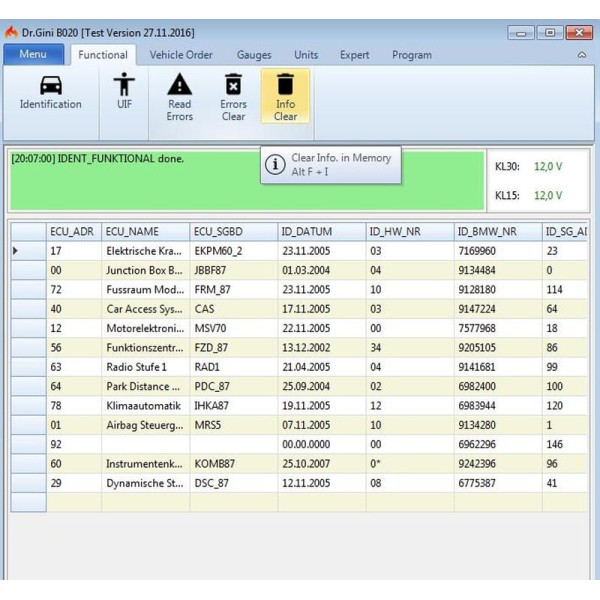Click the Info Clear trash icon

285,84
